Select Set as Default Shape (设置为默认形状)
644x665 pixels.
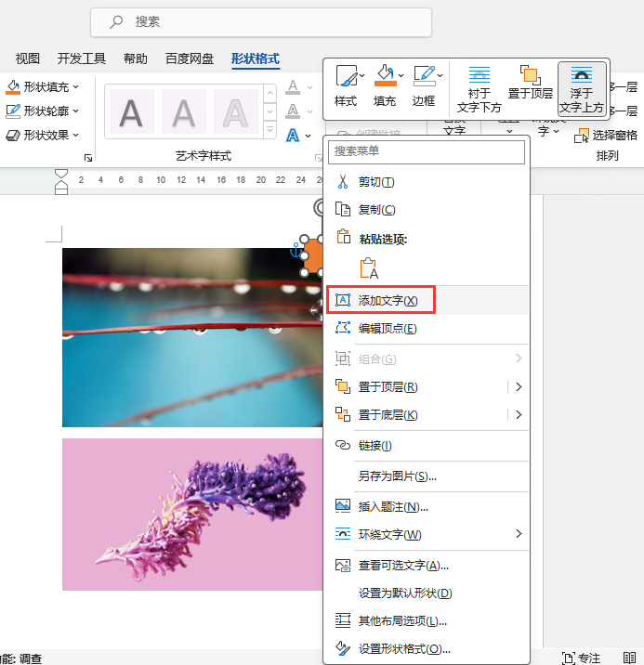(427, 593)
